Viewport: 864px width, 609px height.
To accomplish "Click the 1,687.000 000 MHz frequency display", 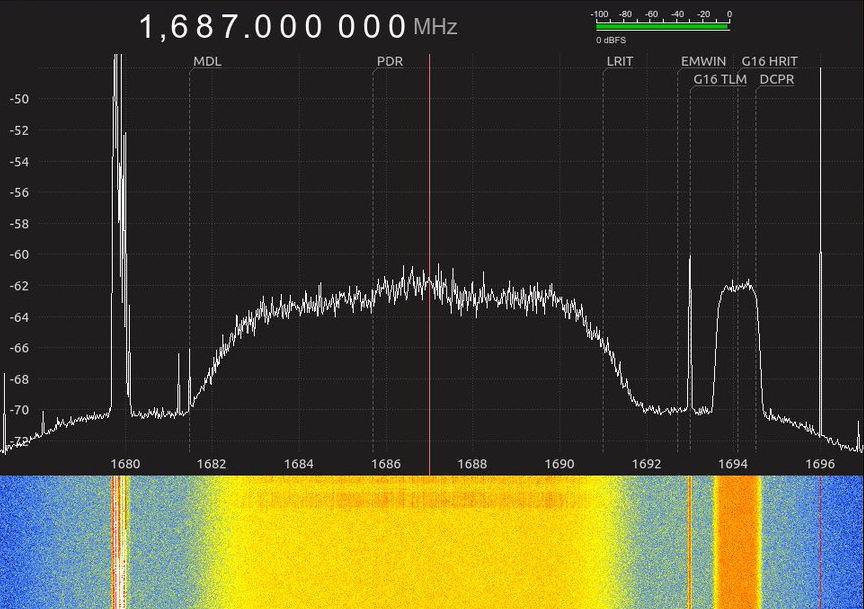I will click(298, 26).
